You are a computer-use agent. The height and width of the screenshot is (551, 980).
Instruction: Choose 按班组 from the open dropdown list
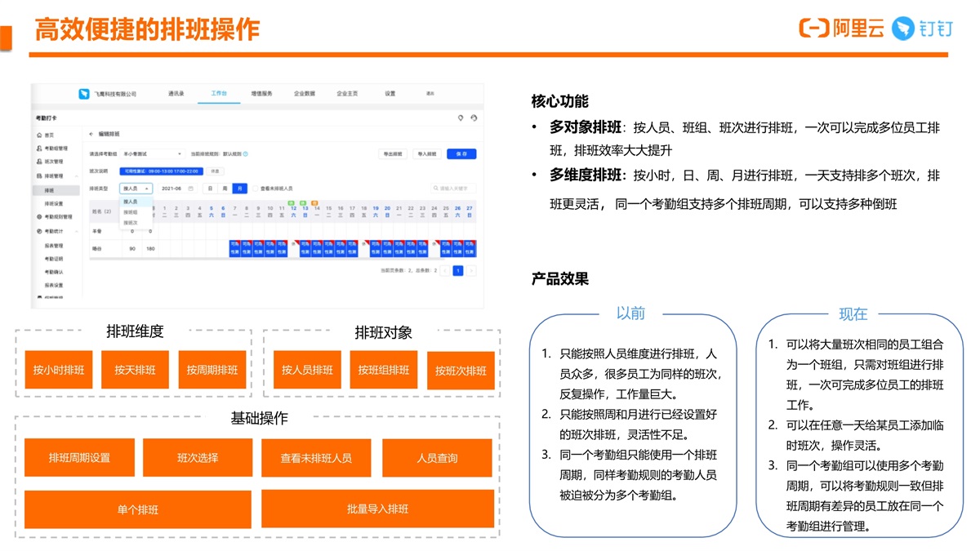click(131, 211)
